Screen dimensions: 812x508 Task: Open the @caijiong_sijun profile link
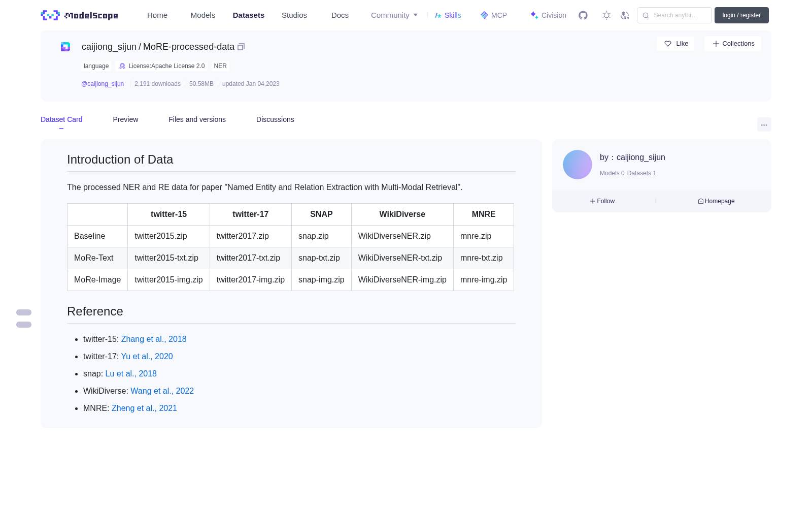click(x=103, y=84)
